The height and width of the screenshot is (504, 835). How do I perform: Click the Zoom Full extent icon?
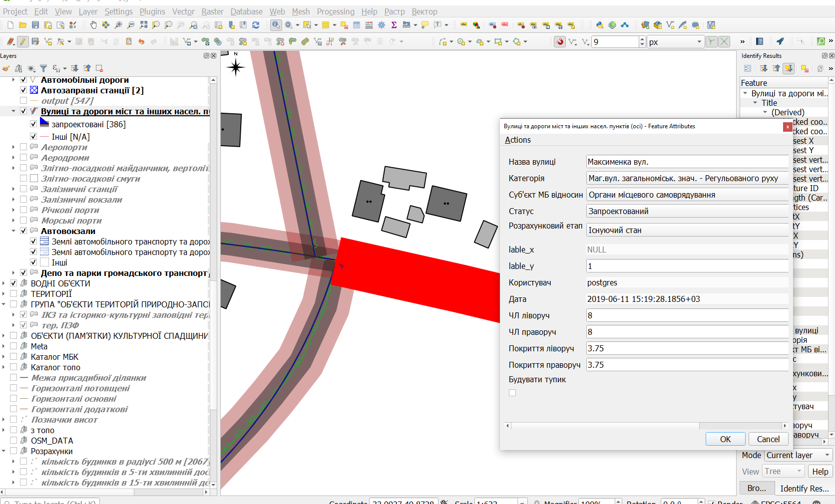(x=143, y=25)
